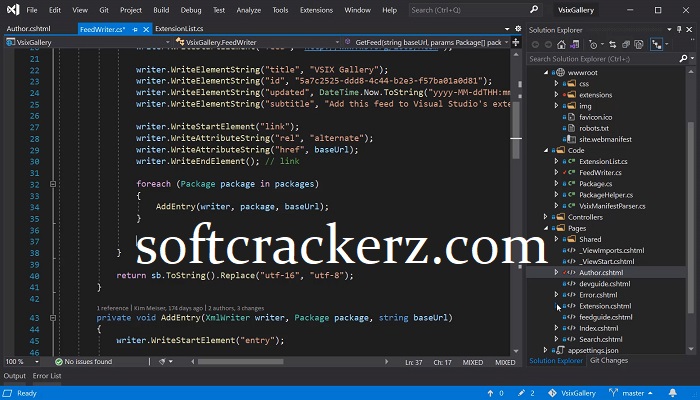Click the VsixGallery repository icon in status bar

click(x=552, y=393)
